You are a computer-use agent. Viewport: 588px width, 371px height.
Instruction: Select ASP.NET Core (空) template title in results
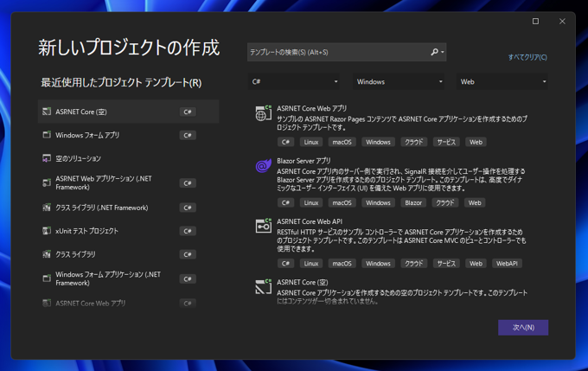coord(303,282)
